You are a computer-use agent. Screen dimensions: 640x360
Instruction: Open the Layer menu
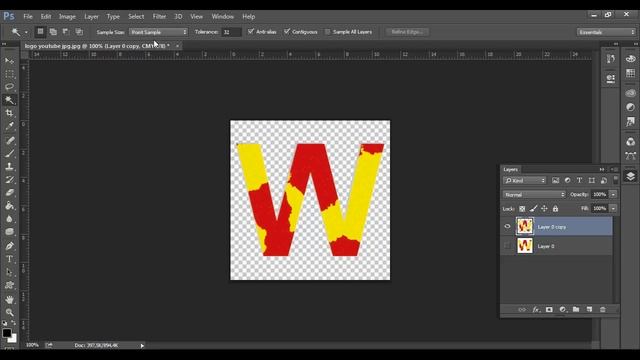(x=91, y=17)
